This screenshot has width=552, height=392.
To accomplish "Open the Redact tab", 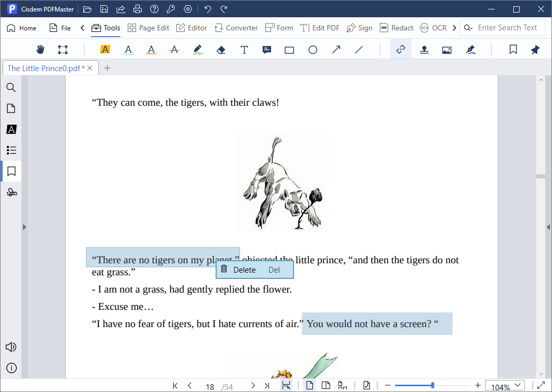I will pyautogui.click(x=397, y=28).
